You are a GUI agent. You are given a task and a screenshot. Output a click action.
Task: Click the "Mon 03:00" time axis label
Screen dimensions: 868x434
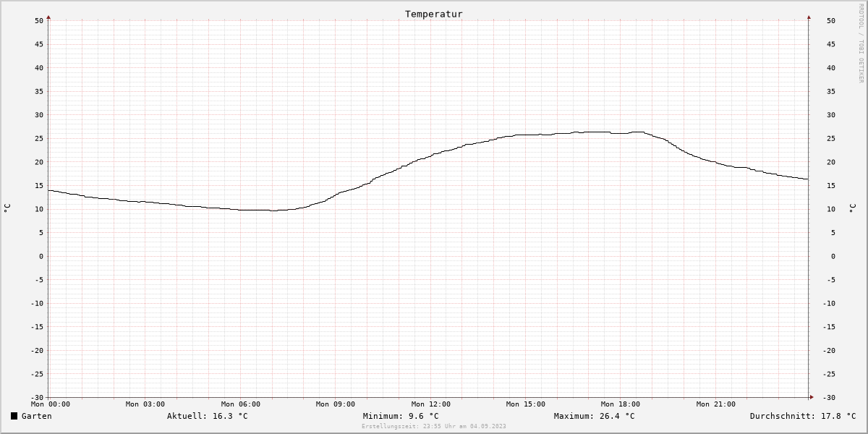point(145,404)
